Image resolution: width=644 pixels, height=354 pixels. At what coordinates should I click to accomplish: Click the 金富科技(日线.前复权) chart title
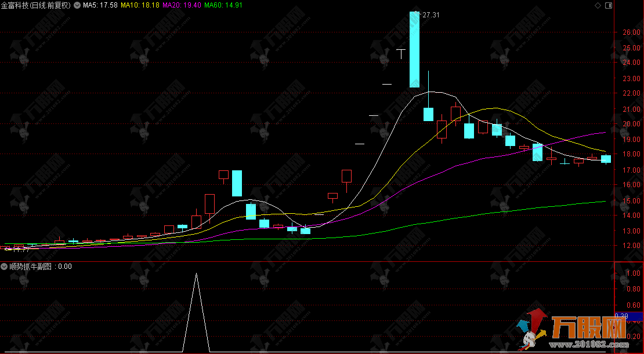pyautogui.click(x=36, y=5)
